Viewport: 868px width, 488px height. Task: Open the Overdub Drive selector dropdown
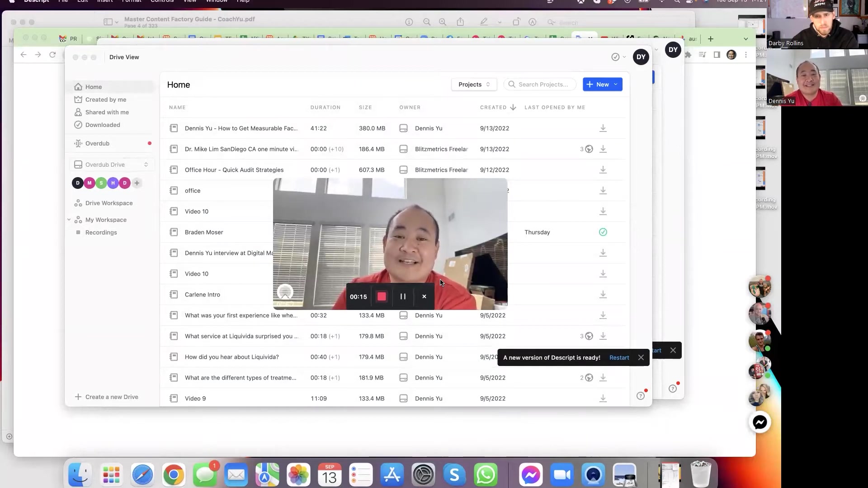click(112, 164)
